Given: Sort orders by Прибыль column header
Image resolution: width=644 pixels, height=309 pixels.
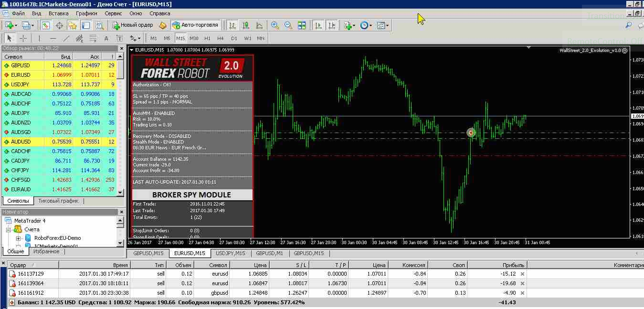Looking at the screenshot, I should 496,265.
